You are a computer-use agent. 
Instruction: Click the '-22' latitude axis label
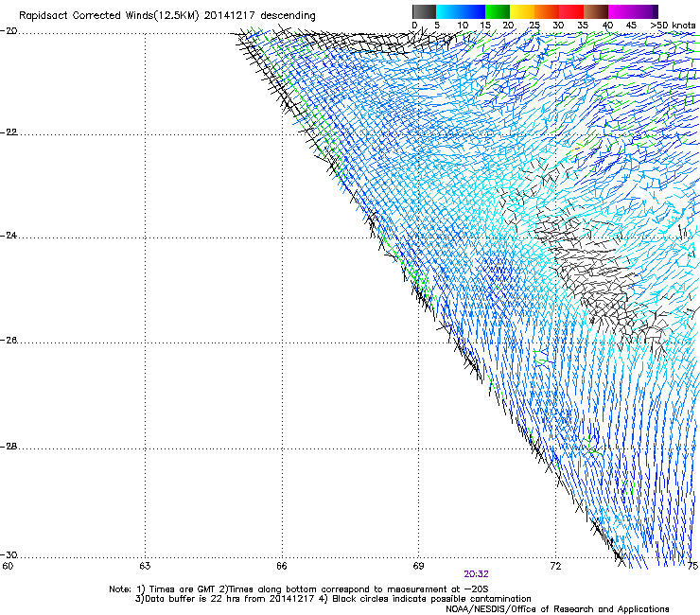coord(9,132)
